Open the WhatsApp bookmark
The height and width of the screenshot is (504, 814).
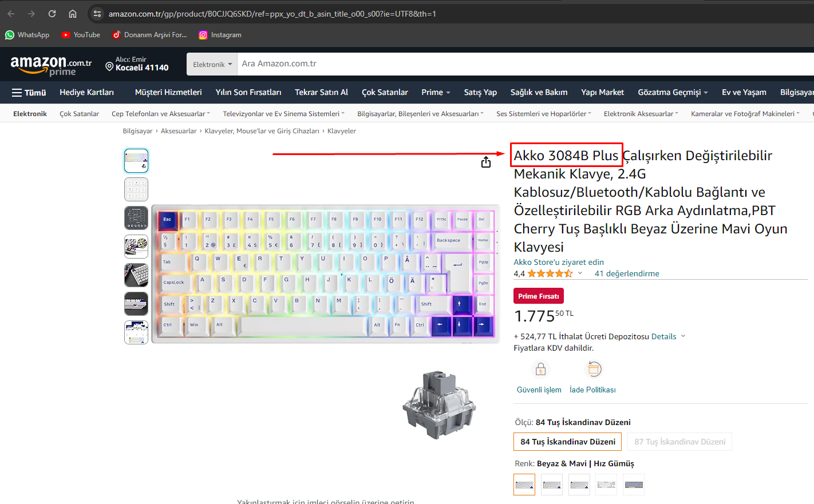tap(27, 35)
